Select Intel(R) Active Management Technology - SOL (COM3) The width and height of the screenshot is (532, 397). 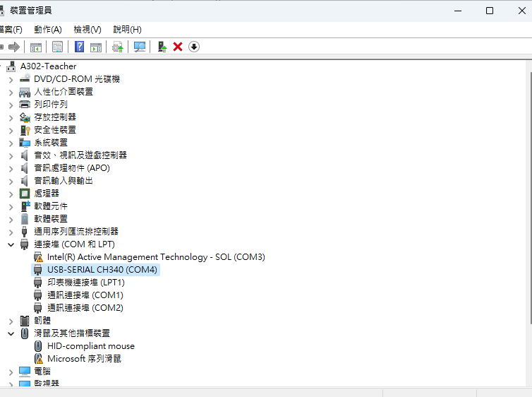coord(155,257)
